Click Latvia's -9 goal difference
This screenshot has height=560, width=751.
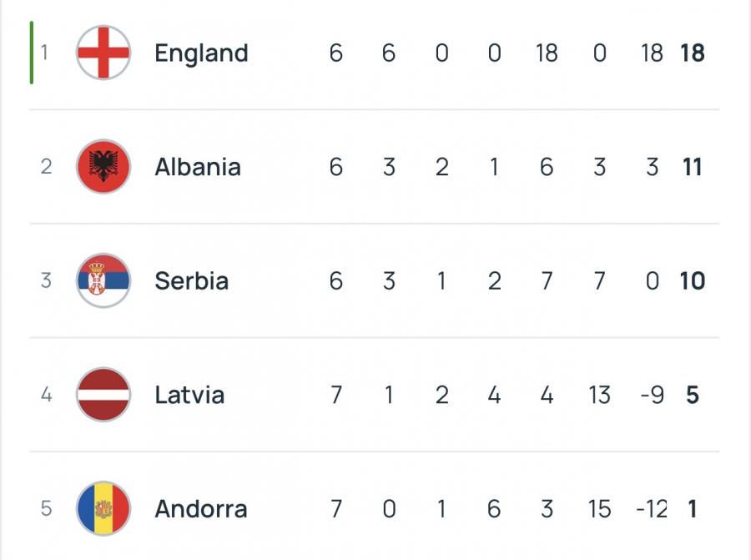[x=651, y=394]
